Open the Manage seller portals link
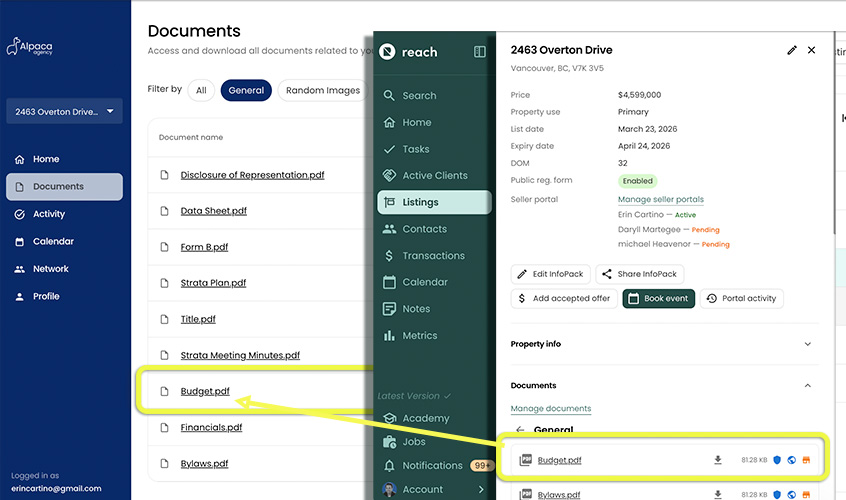This screenshot has height=500, width=846. (660, 200)
